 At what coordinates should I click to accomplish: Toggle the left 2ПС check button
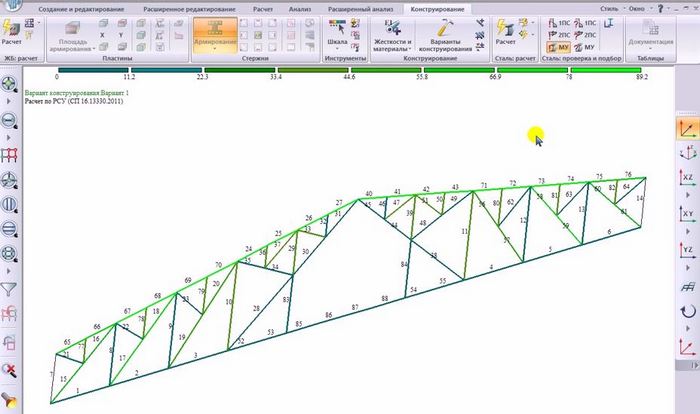(559, 34)
